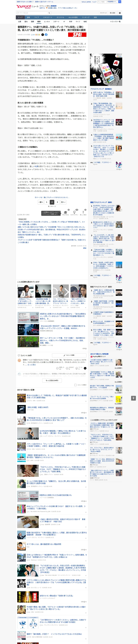
Task: Open the ヘルプ link in top bar
Action: 94,2
